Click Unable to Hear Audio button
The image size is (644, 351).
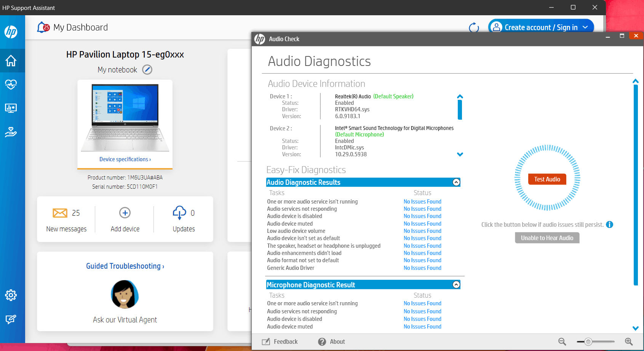click(547, 238)
